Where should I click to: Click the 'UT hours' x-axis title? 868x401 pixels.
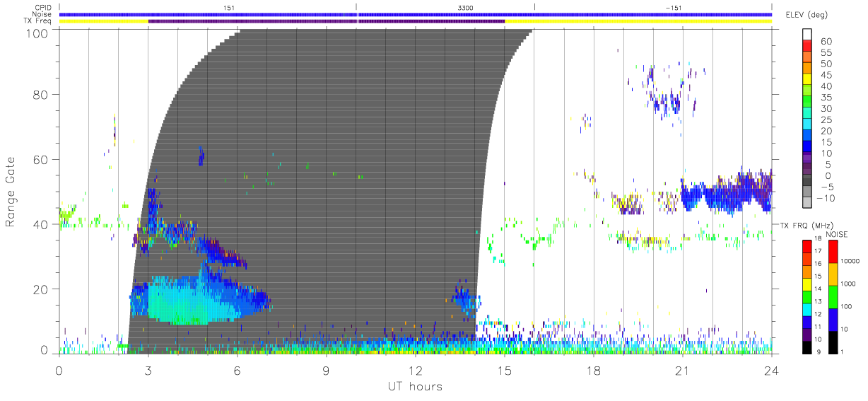415,386
